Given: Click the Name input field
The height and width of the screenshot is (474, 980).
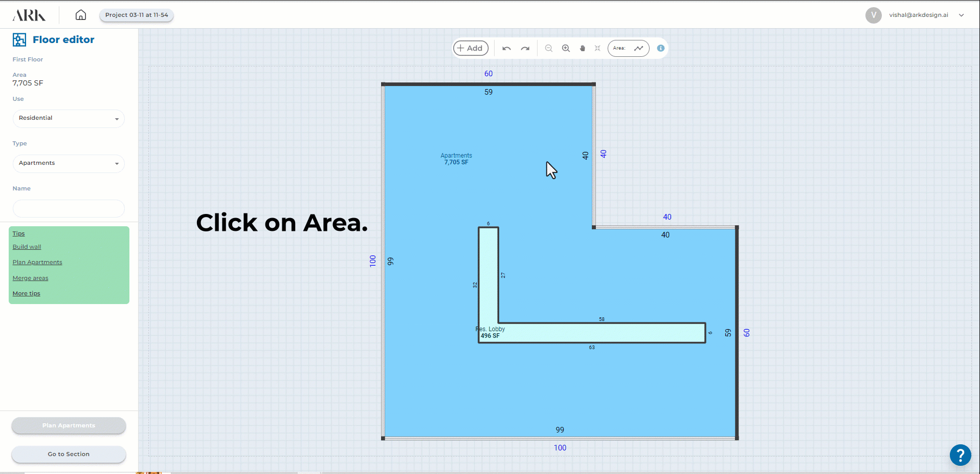Looking at the screenshot, I should click(x=69, y=208).
